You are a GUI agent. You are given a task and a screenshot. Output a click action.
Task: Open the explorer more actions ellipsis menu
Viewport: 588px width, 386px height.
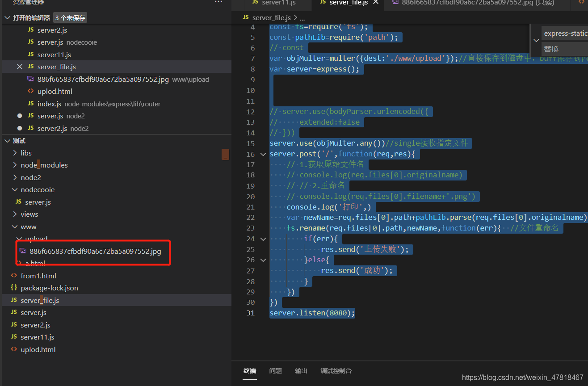[218, 2]
